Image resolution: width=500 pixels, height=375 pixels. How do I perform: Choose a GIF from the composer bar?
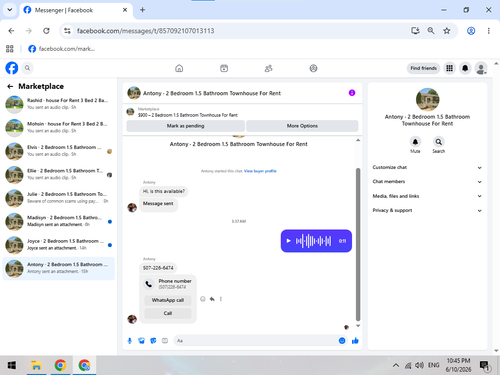[x=165, y=341]
